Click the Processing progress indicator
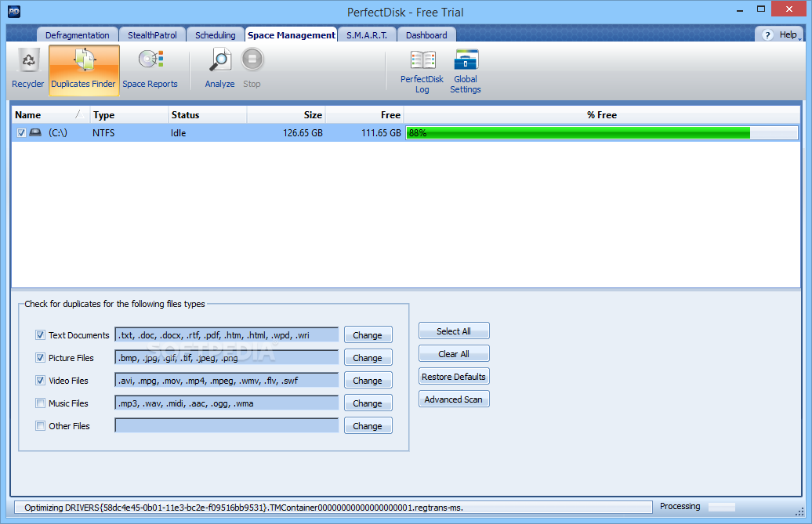Screen dimensions: 812x524 (x=721, y=507)
